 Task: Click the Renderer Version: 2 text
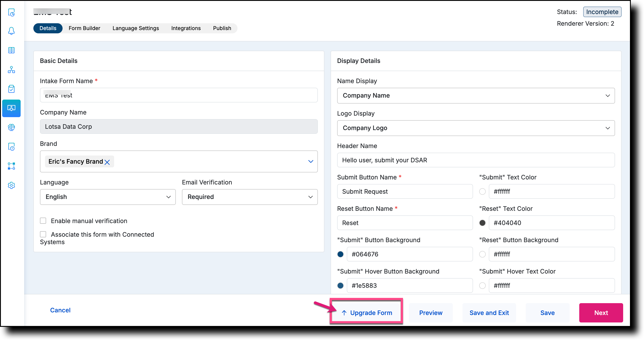tap(585, 23)
